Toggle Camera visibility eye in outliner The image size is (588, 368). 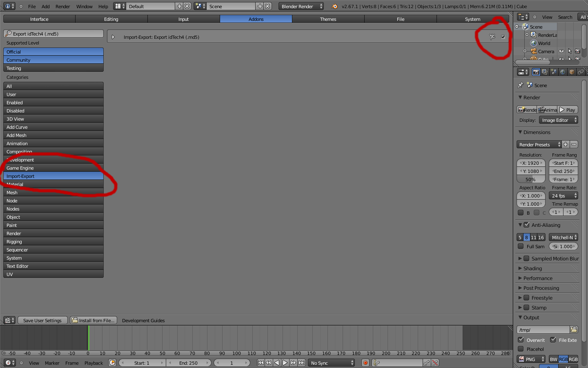point(561,51)
